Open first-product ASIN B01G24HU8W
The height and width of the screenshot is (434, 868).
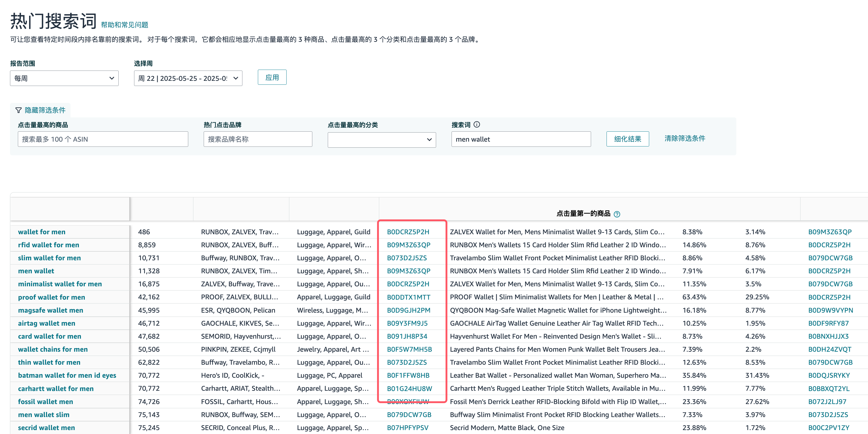[409, 389]
